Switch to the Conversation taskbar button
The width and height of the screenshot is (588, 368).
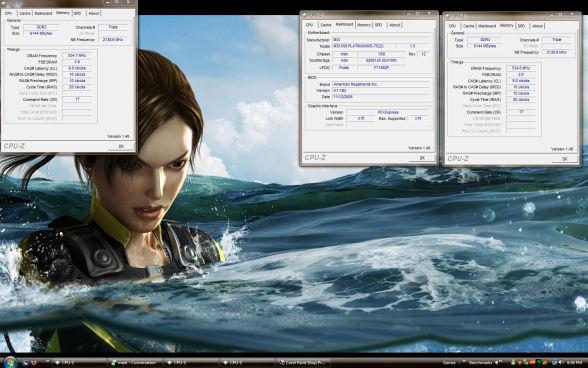coord(136,363)
